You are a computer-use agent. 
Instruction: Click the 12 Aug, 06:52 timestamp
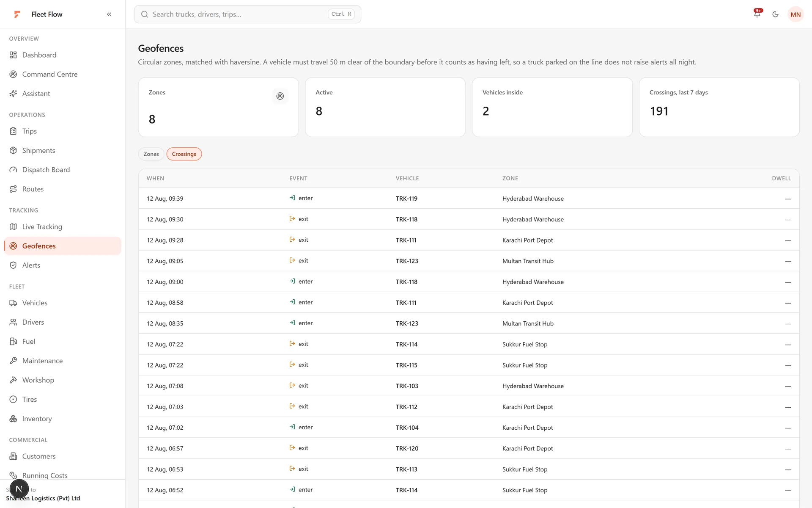[x=165, y=490]
